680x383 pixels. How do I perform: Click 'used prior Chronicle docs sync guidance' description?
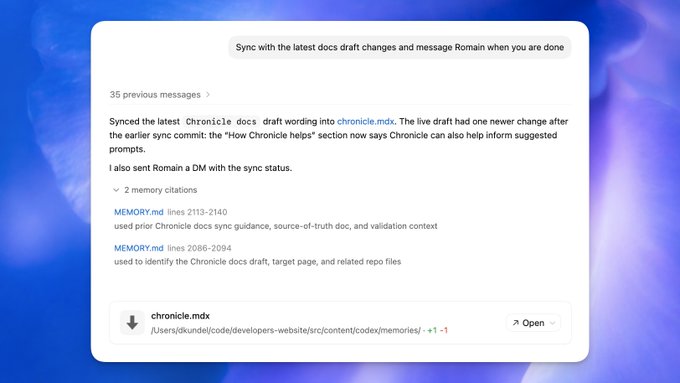click(x=276, y=226)
